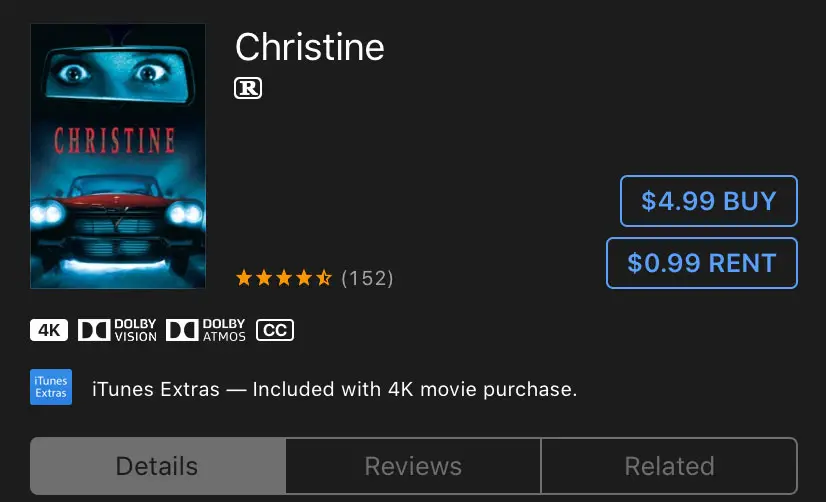This screenshot has width=826, height=502.
Task: Click the CC closed captions badge
Action: (275, 330)
